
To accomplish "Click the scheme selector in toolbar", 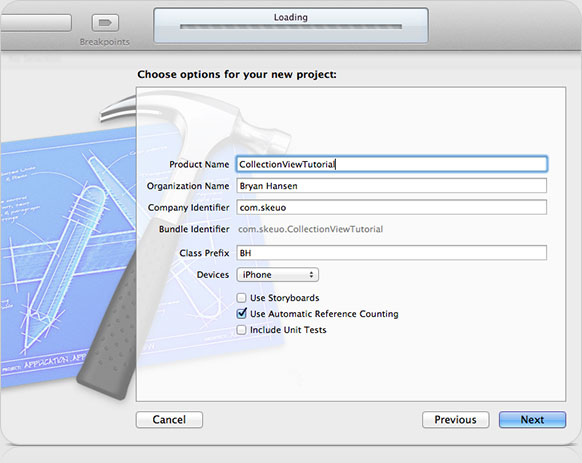I will [x=36, y=23].
